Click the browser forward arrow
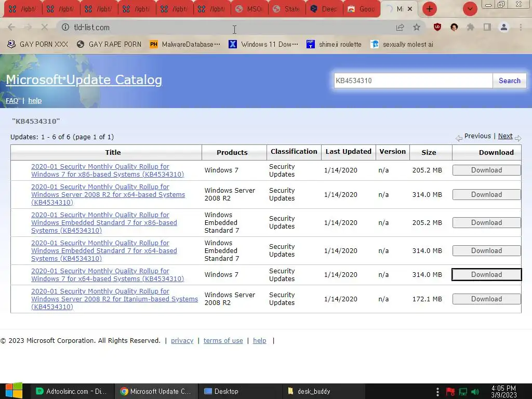532x399 pixels. pos(28,27)
